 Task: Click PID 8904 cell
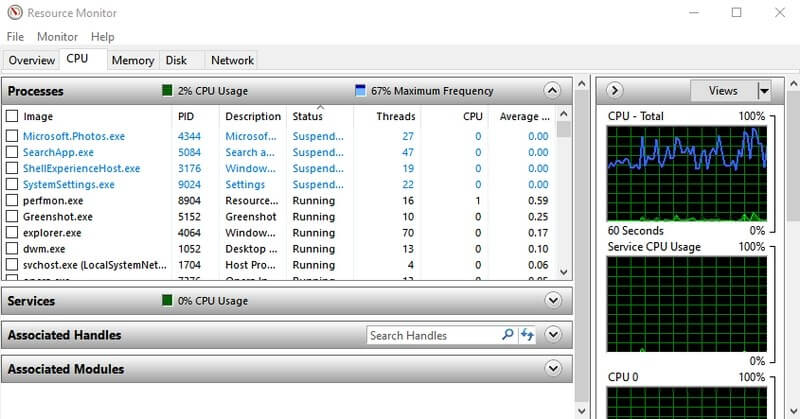(x=189, y=201)
